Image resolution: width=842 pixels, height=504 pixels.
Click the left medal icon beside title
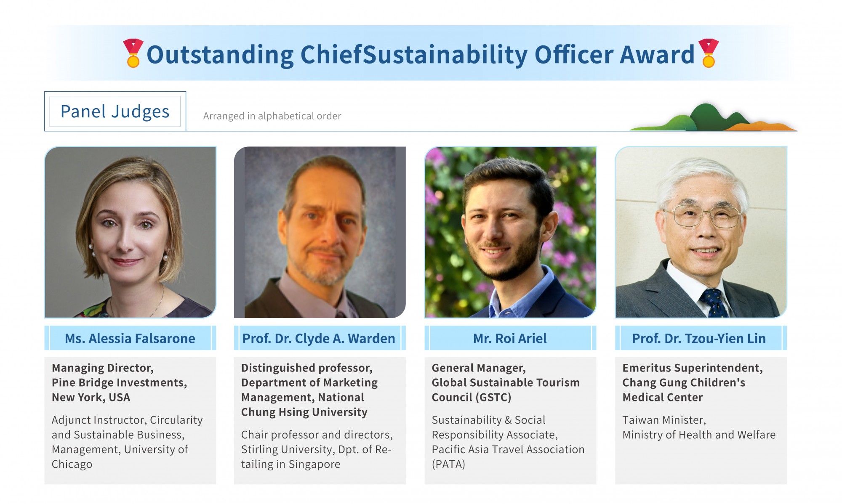point(133,53)
